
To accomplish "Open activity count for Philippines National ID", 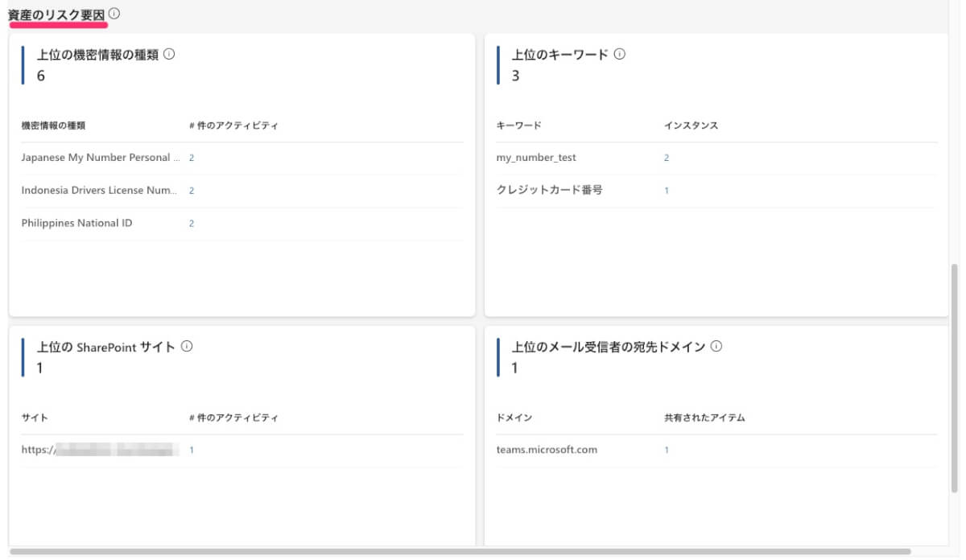I will [x=192, y=224].
